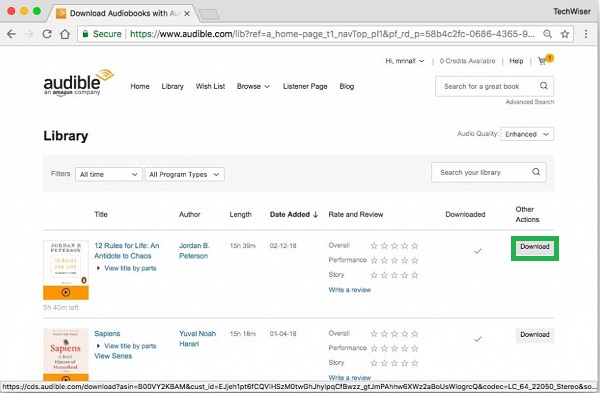The height and width of the screenshot is (393, 600).
Task: Expand Hi, mrinal account menu
Action: click(404, 61)
